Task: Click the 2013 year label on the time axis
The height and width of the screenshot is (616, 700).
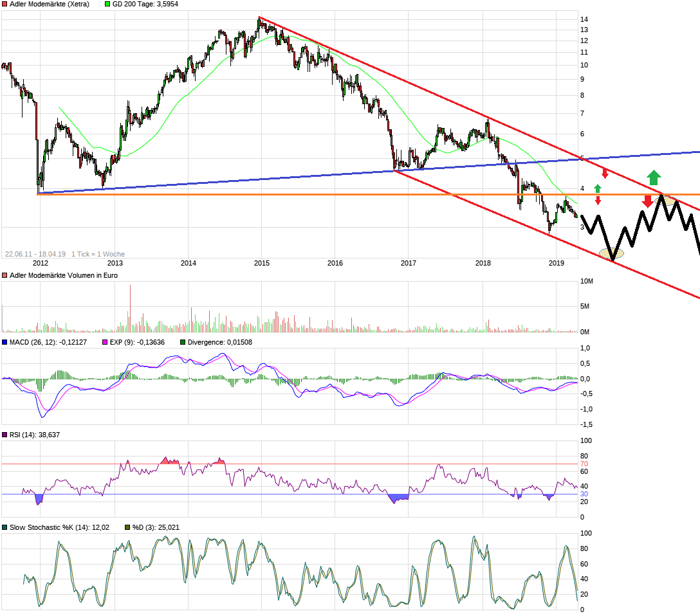Action: pos(115,263)
